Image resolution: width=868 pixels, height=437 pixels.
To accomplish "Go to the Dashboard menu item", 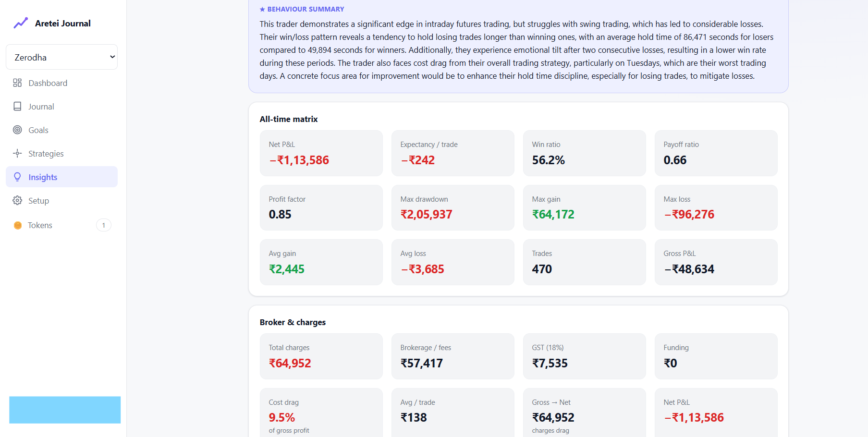I will pyautogui.click(x=61, y=83).
